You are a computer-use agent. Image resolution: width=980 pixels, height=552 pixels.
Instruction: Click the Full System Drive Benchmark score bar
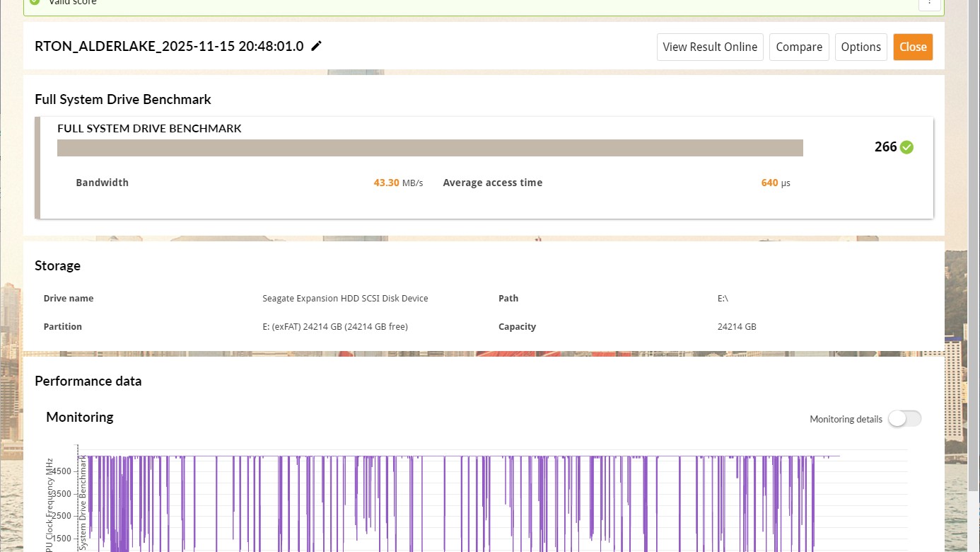tap(430, 148)
